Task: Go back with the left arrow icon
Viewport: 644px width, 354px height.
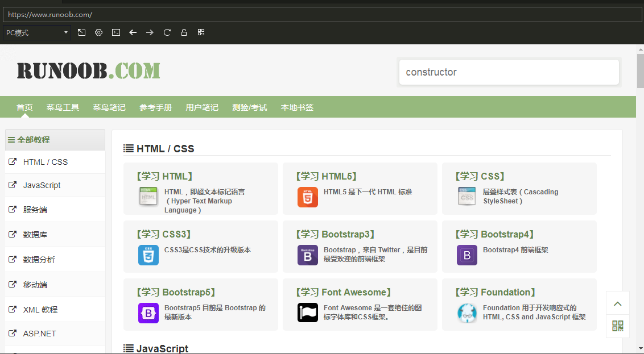Action: pyautogui.click(x=133, y=32)
